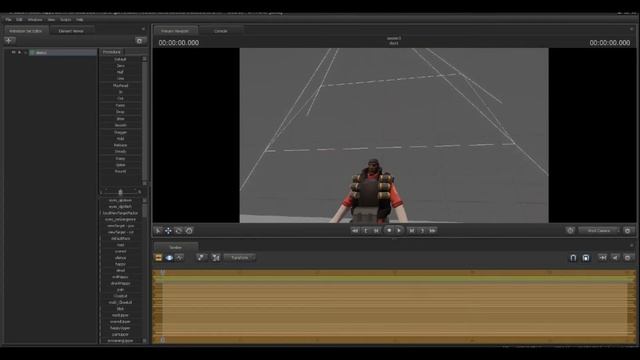Toggle first small icon on demo1 row
The image size is (640, 360).
(x=13, y=52)
